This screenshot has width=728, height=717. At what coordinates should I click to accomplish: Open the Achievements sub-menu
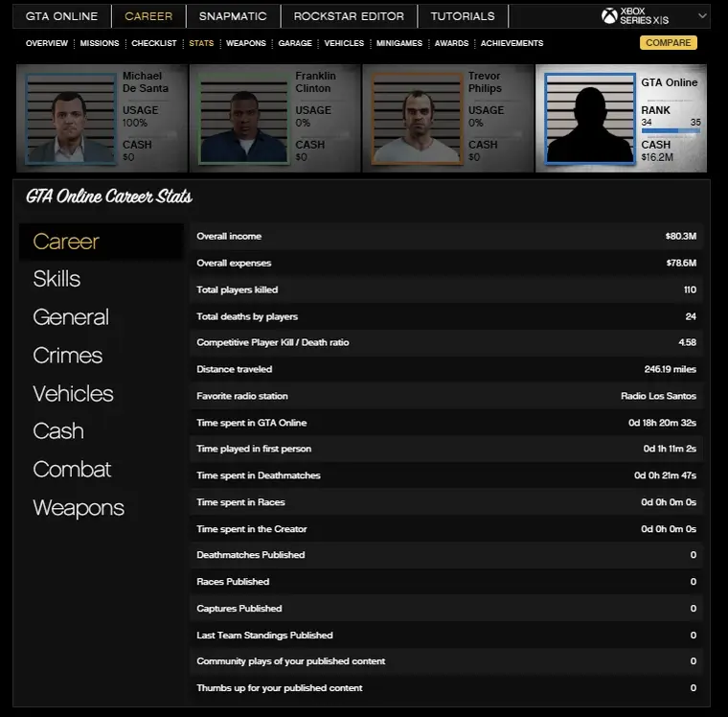point(512,43)
